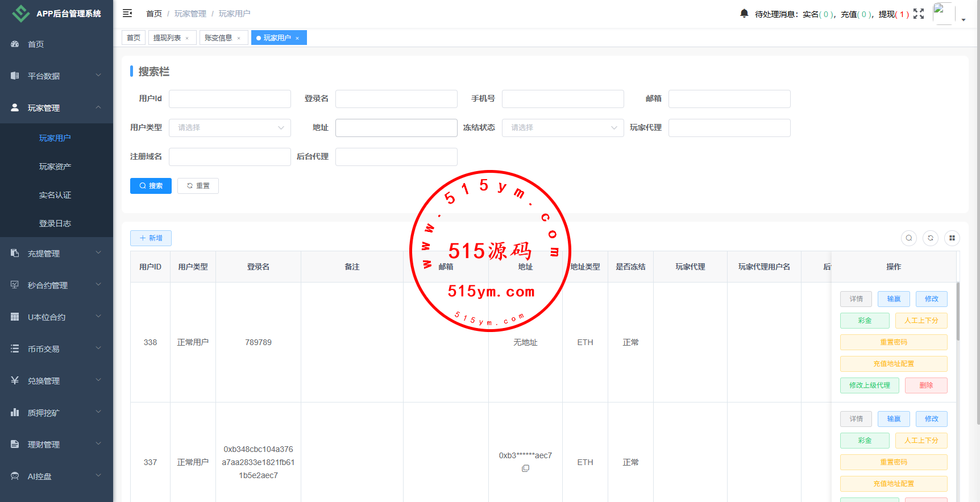Click the 用户Id input field

pos(230,99)
